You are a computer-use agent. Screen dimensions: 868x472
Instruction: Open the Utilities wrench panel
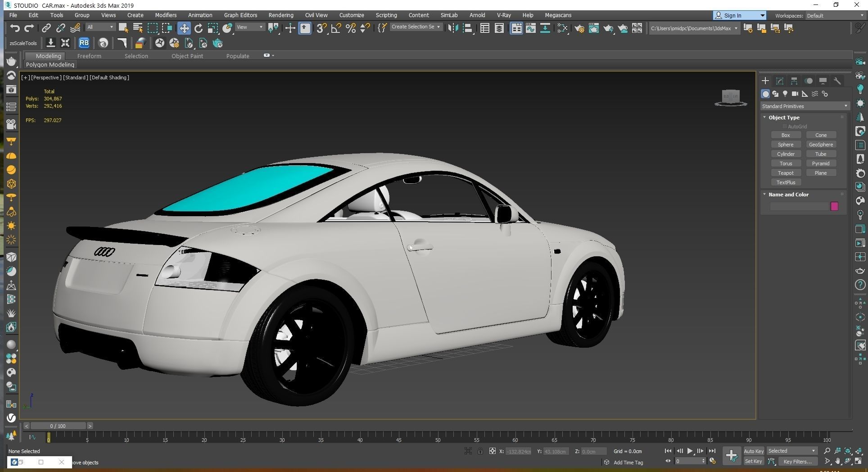pyautogui.click(x=837, y=81)
